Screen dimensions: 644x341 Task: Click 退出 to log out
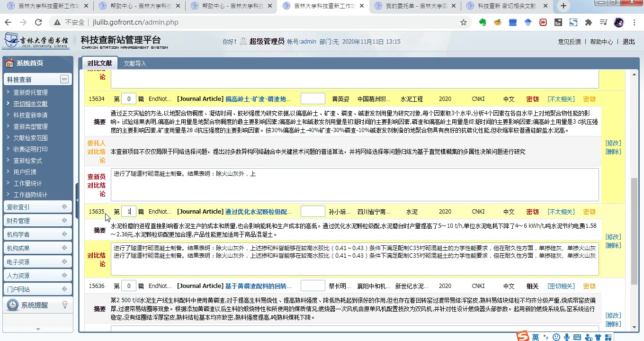click(x=629, y=42)
